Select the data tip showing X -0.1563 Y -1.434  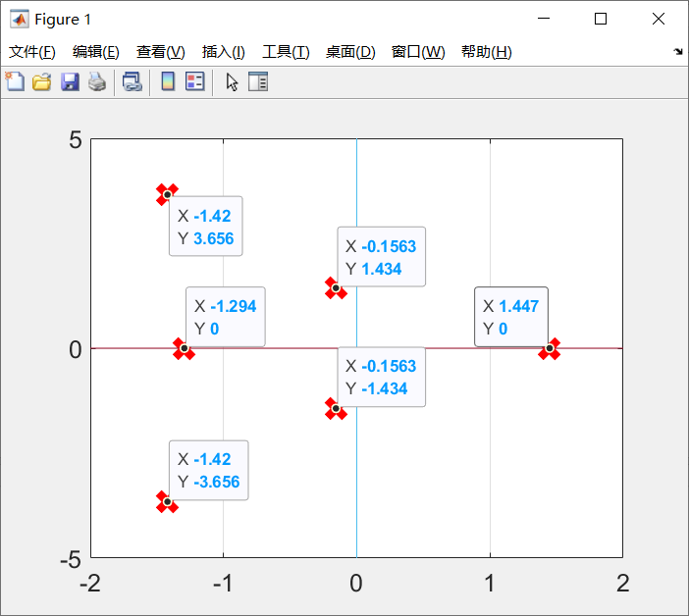point(382,377)
